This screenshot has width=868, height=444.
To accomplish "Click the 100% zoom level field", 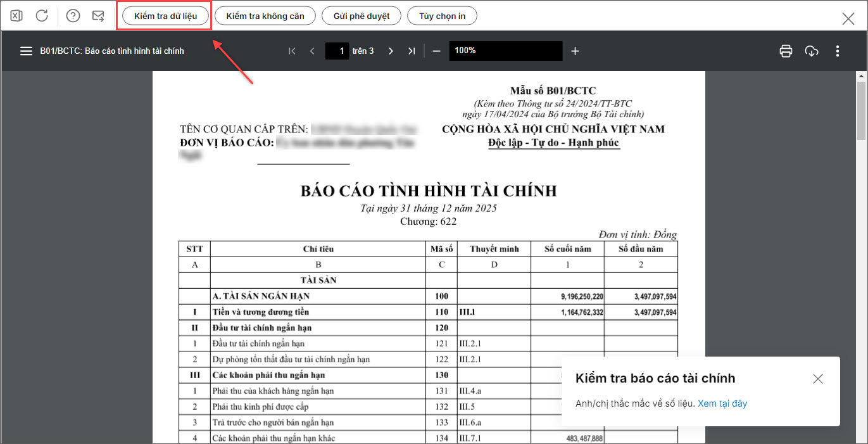I will click(x=505, y=51).
